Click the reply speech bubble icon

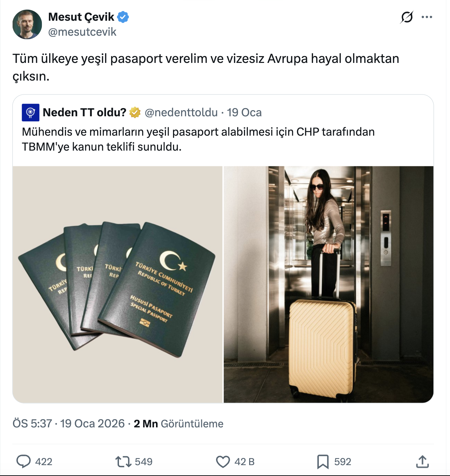coord(24,461)
